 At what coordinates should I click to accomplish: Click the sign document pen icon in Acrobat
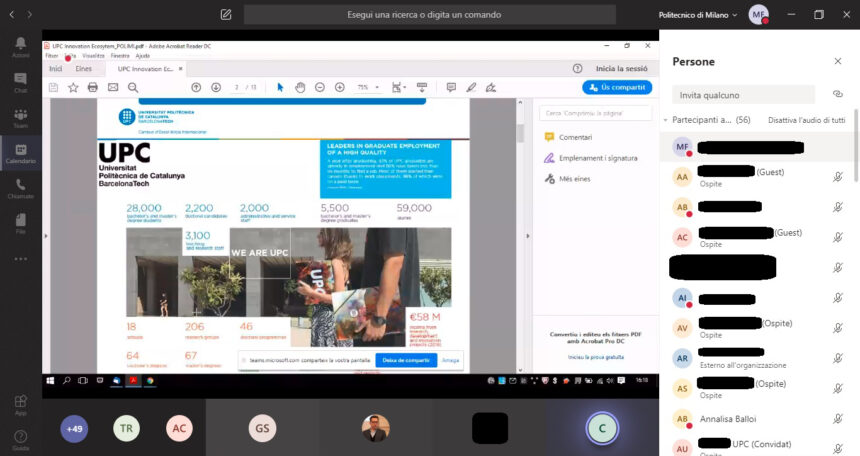491,87
